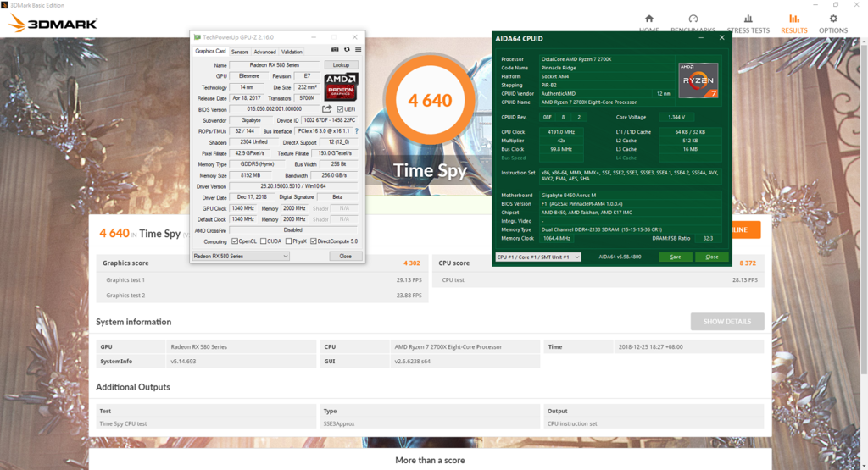Click the GUI version v2.6.6238 s64

tap(413, 361)
